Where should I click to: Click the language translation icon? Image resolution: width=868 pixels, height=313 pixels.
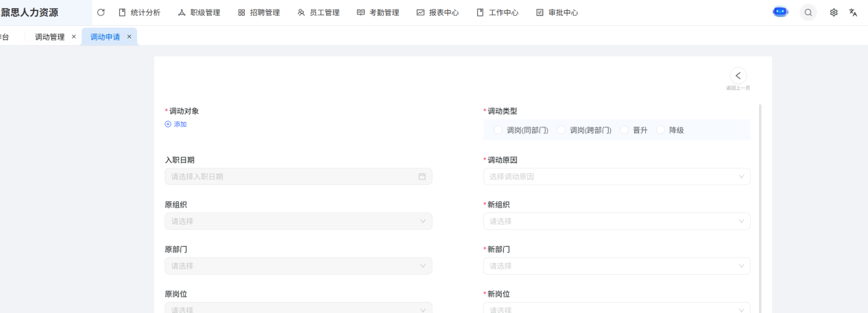tap(853, 12)
